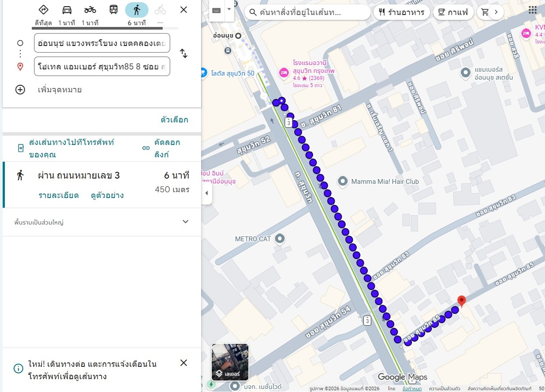Click the METRO CAT map marker
The height and width of the screenshot is (392, 545).
click(x=279, y=239)
